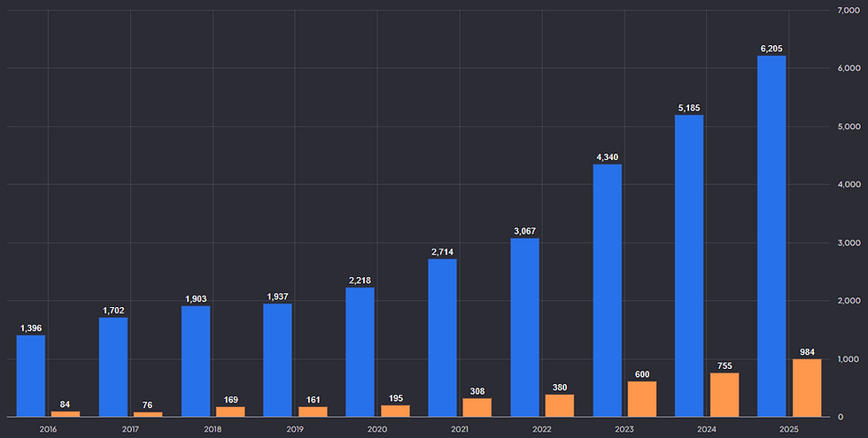Click the 2,218 data value text
868x438 pixels.
pyautogui.click(x=360, y=280)
